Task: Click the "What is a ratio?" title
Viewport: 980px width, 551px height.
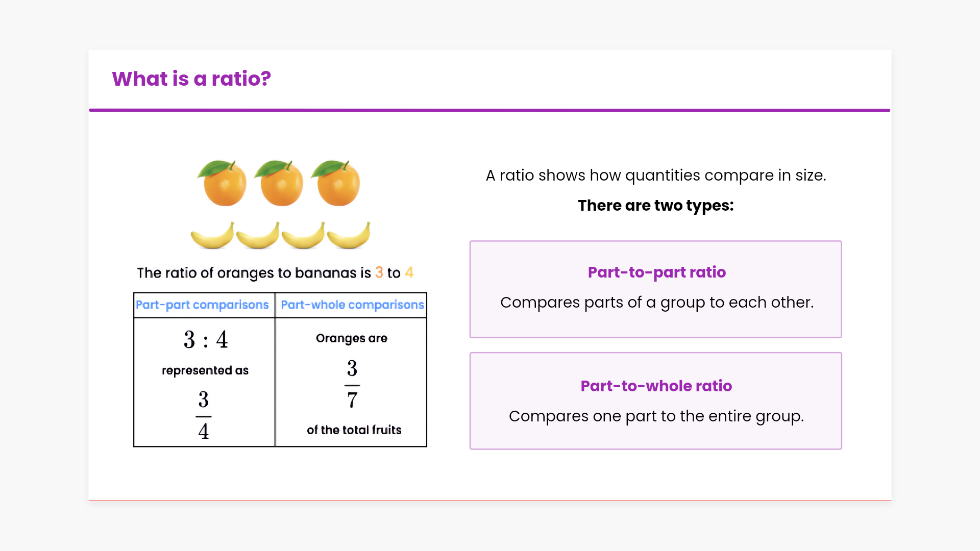Action: tap(191, 79)
